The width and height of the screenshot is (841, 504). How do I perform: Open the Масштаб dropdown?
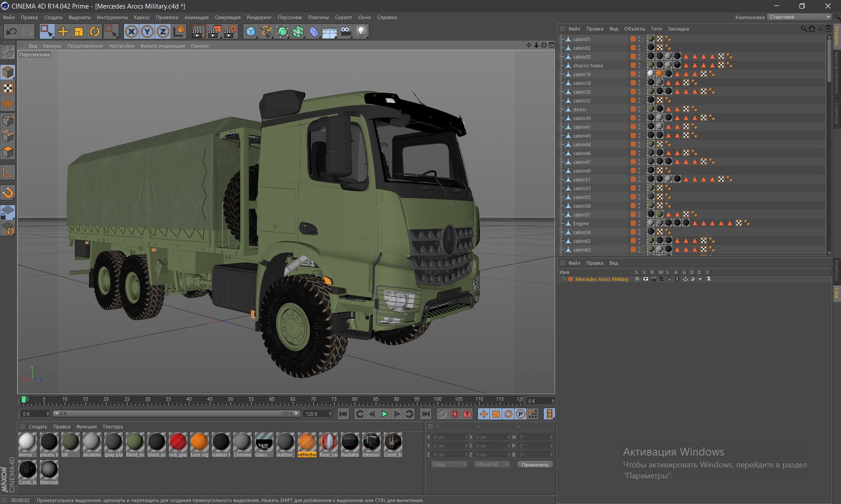492,464
